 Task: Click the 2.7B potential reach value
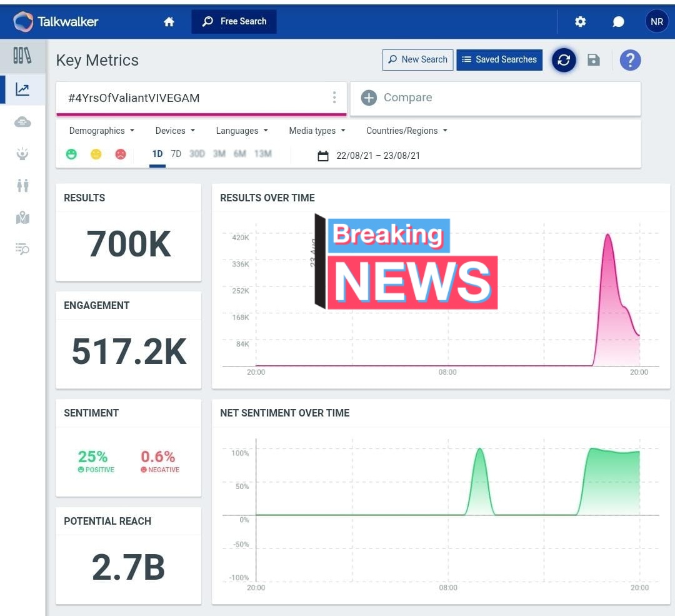coord(128,567)
